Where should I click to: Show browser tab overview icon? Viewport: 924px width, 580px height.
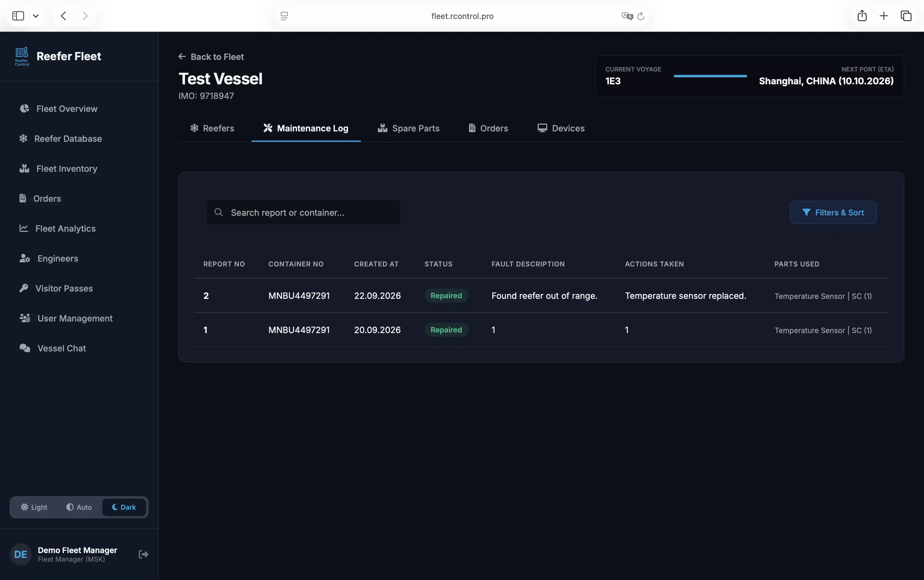tap(906, 16)
